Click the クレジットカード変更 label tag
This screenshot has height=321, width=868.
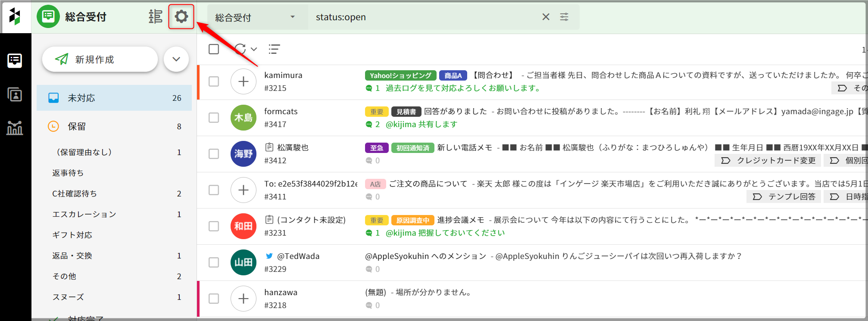pyautogui.click(x=768, y=161)
